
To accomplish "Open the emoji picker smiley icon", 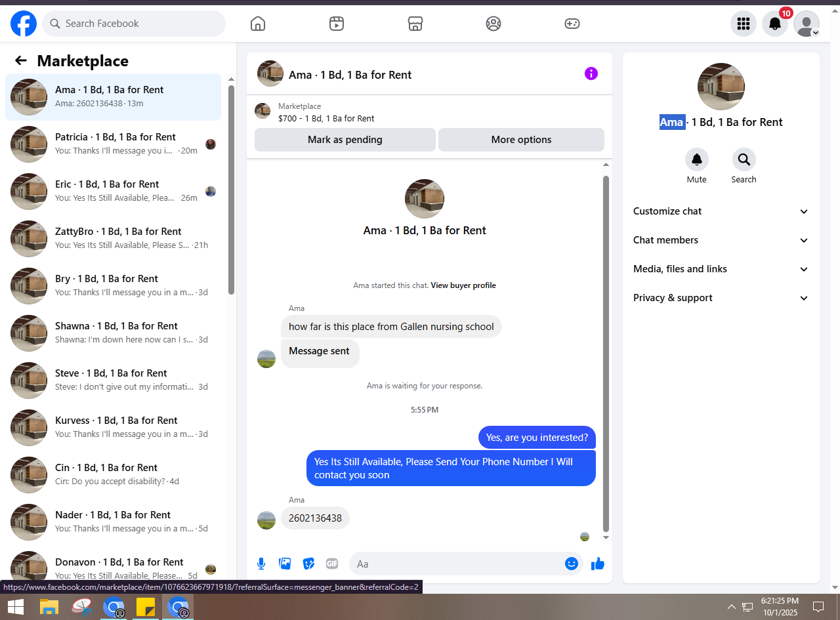I will click(572, 564).
